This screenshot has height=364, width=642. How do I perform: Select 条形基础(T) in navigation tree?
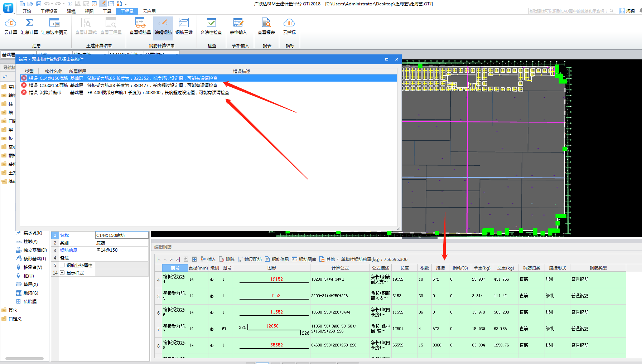31,258
